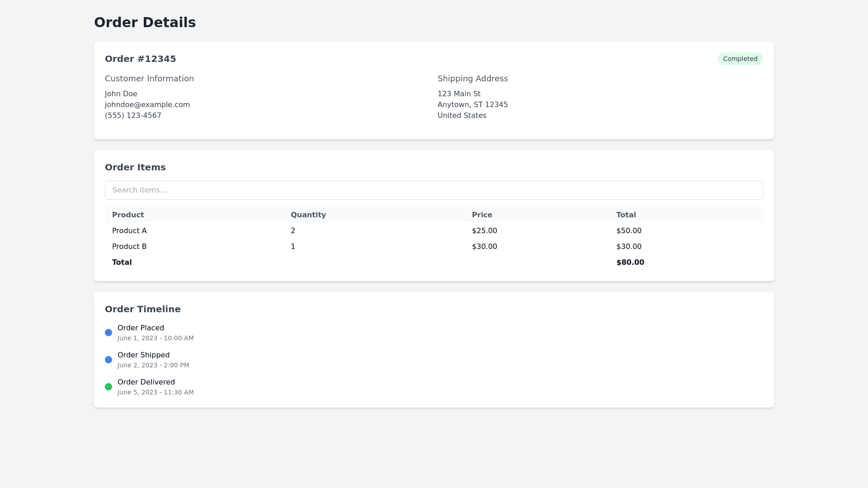Click the Shipping Address heading
Screen dimensions: 868x488
point(472,79)
